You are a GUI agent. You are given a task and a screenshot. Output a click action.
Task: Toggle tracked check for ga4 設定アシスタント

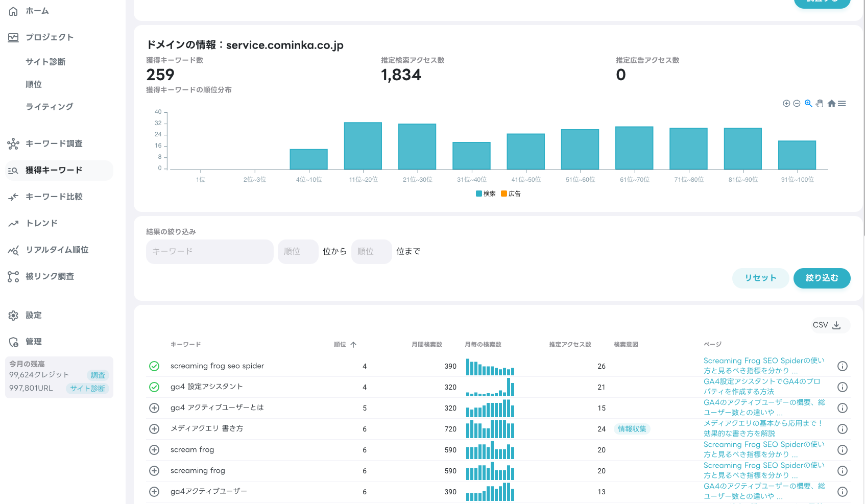click(154, 387)
